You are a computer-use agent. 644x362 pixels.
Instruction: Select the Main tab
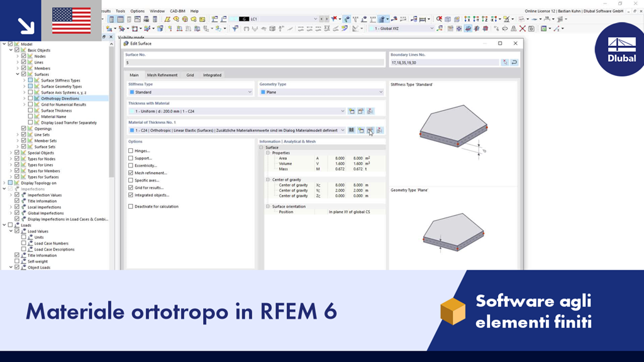tap(134, 75)
